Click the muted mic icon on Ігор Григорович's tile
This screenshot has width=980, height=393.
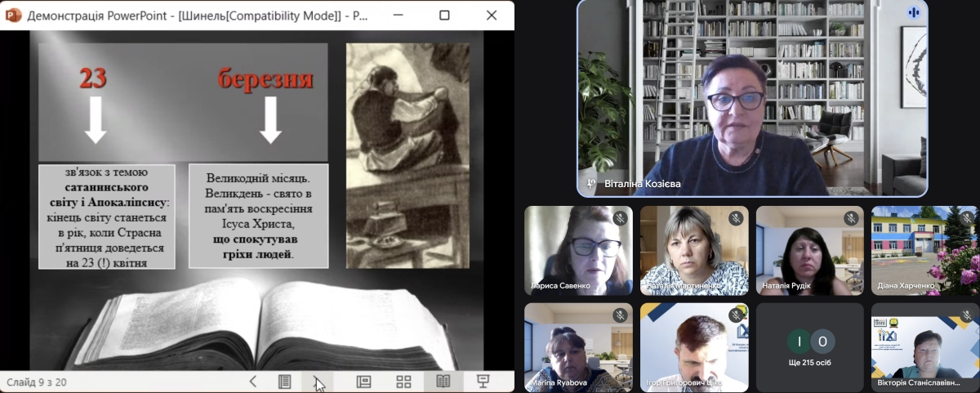(x=736, y=315)
